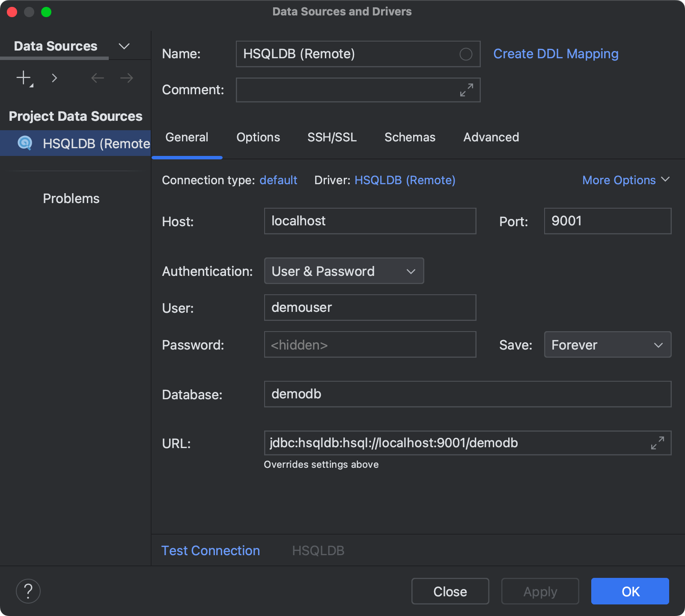This screenshot has width=685, height=616.
Task: Run Test Connection
Action: tap(210, 550)
